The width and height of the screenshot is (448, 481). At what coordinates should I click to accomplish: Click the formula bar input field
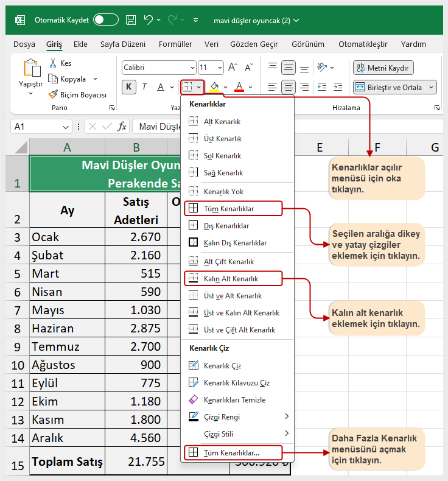point(289,127)
